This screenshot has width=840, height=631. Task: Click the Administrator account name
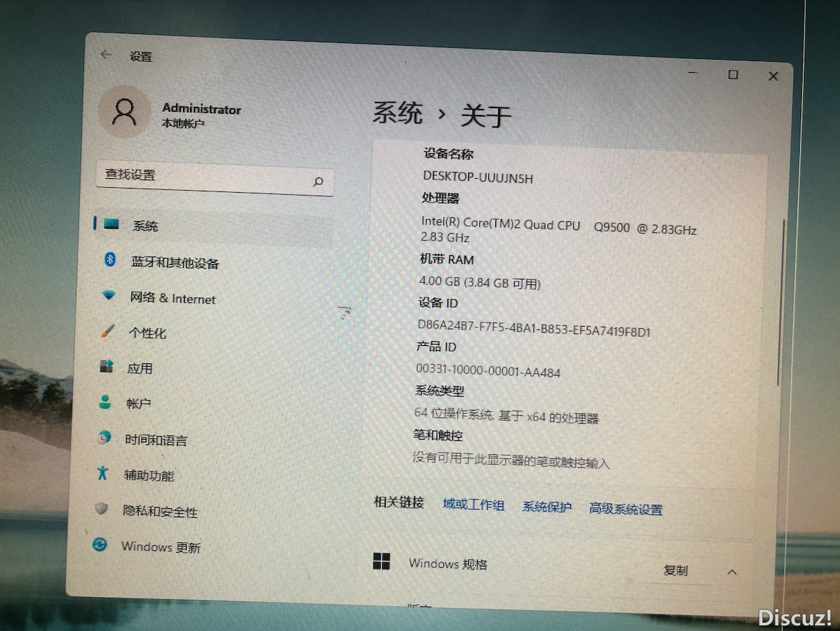pyautogui.click(x=202, y=109)
